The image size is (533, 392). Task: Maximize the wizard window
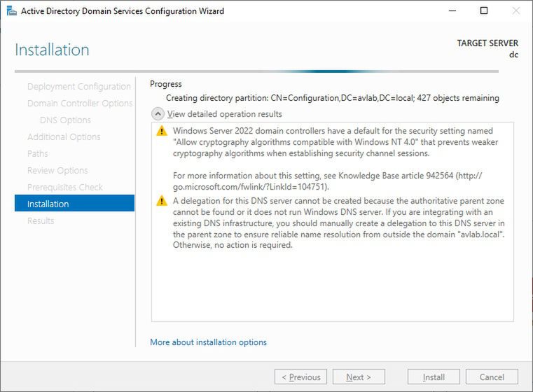pos(484,11)
